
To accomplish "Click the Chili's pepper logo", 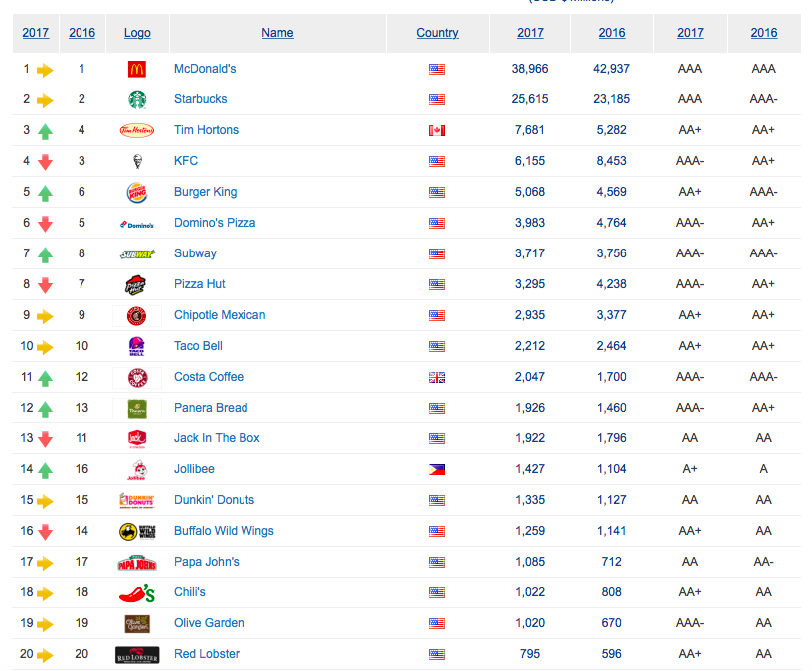I will point(137,592).
